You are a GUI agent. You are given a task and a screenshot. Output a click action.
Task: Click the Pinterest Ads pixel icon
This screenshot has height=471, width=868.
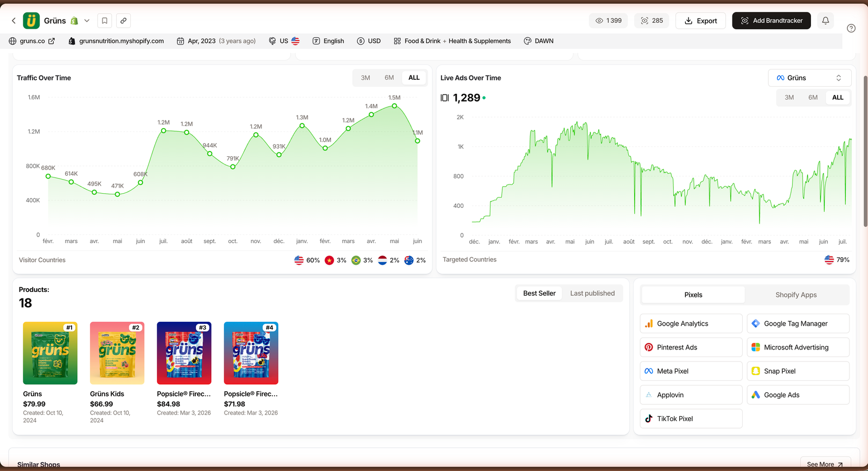(x=649, y=347)
